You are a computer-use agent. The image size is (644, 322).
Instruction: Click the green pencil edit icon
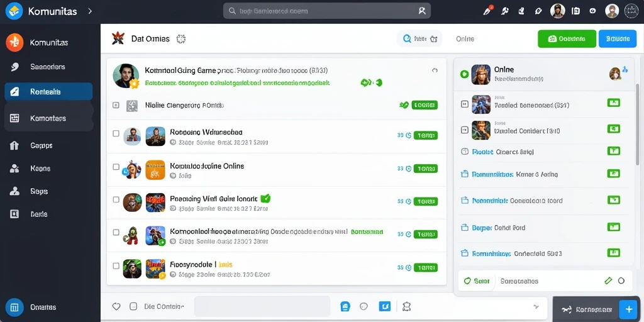(x=608, y=281)
